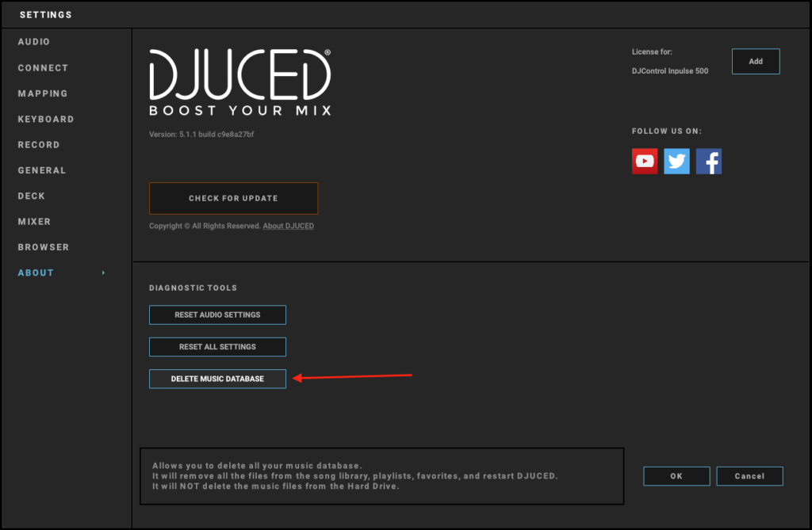Click the Add license button
Viewport: 812px width, 530px height.
point(756,62)
